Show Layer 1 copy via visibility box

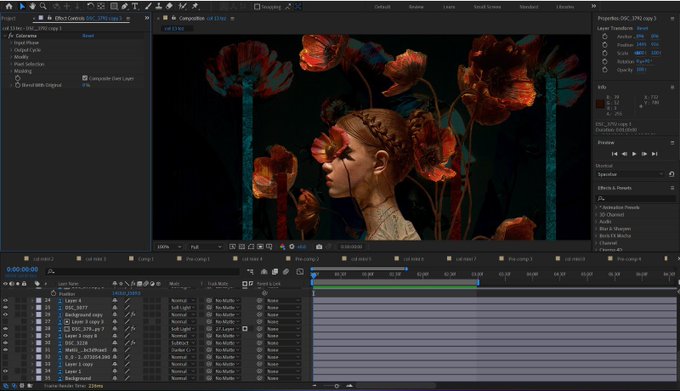pos(5,364)
